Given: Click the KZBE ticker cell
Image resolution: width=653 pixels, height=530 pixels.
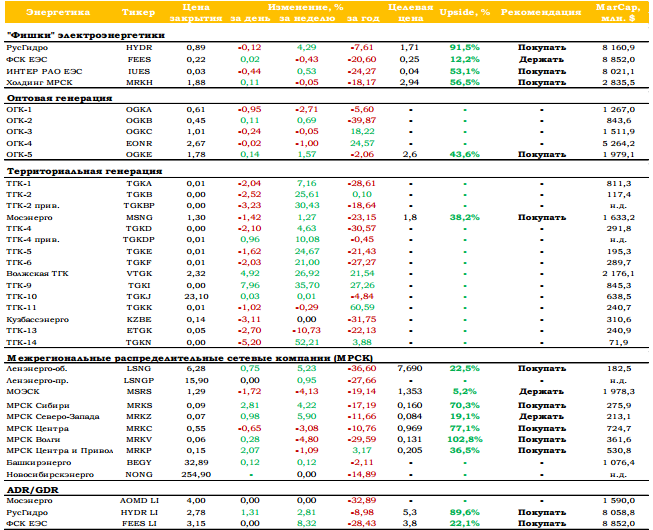Looking at the screenshot, I should pos(139,320).
